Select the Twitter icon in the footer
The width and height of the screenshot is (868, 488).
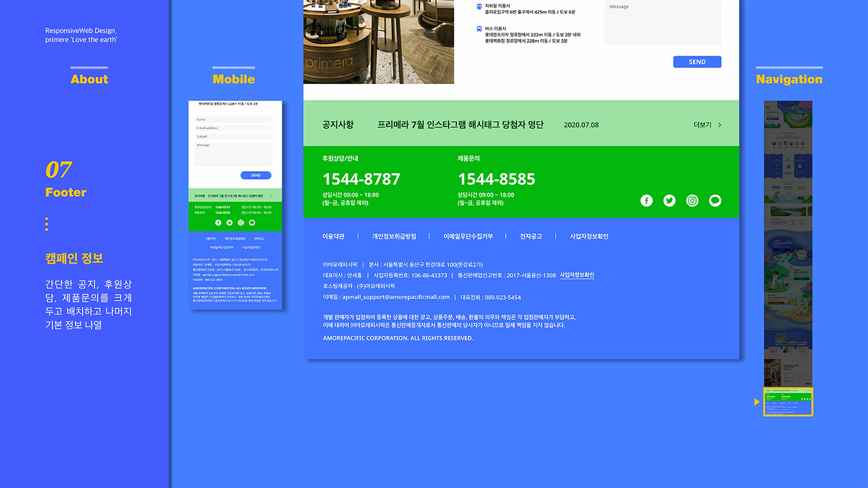point(669,201)
